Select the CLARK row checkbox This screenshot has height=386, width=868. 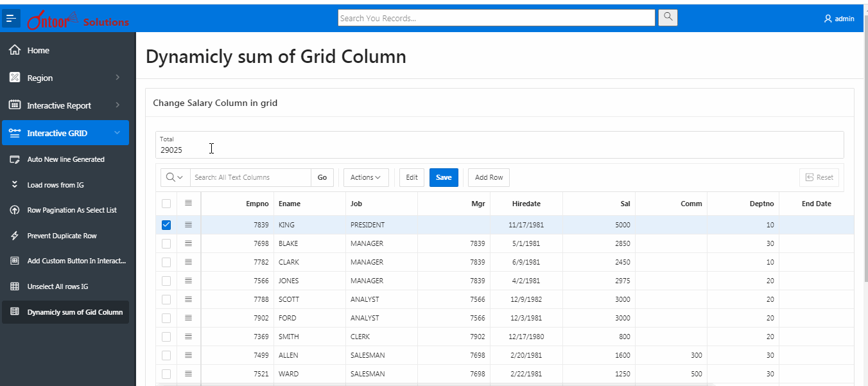pyautogui.click(x=166, y=262)
